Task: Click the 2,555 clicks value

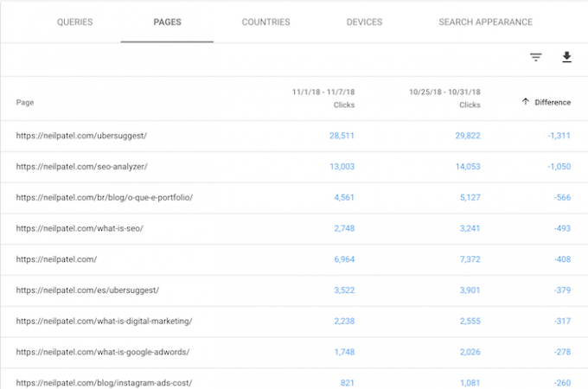Action: point(470,321)
